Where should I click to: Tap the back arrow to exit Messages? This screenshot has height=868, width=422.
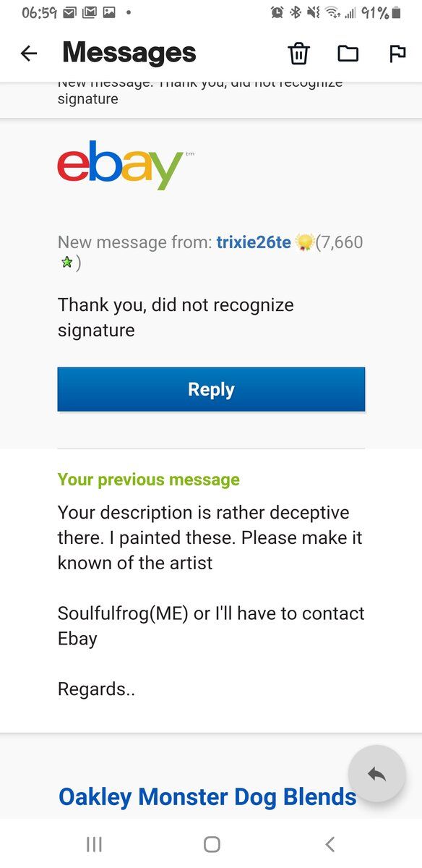tap(28, 53)
